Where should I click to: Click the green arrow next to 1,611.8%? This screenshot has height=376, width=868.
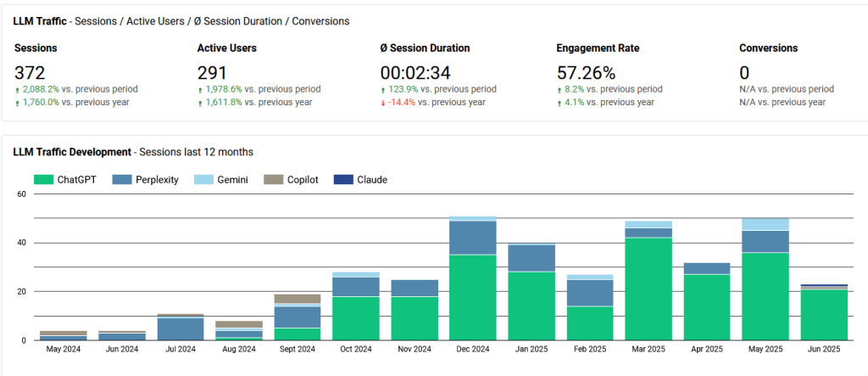(200, 103)
